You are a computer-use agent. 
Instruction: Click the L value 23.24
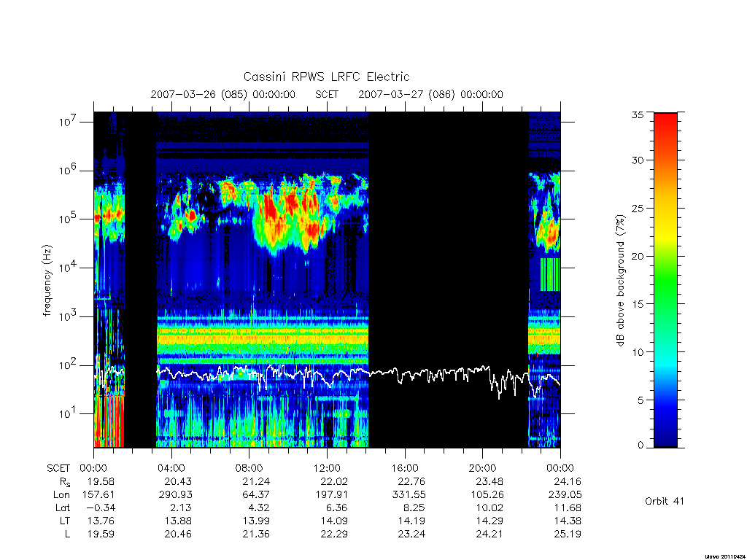[x=411, y=534]
